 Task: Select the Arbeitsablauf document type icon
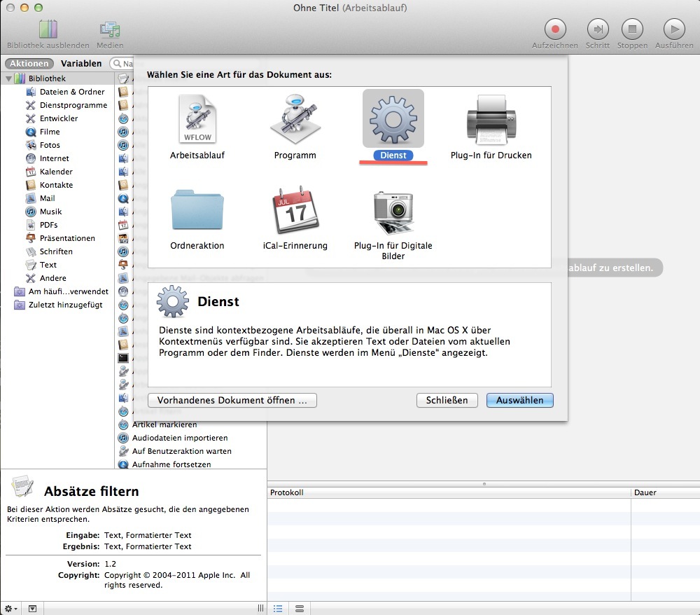pos(197,120)
